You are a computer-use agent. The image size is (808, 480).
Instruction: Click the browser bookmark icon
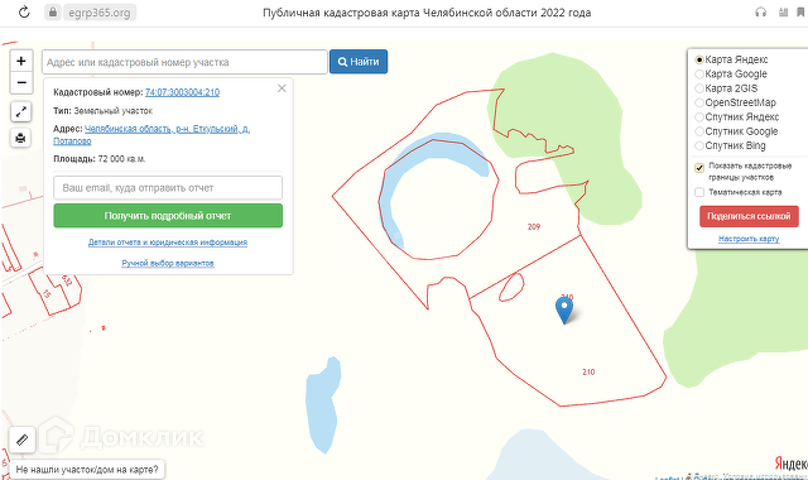click(x=783, y=13)
